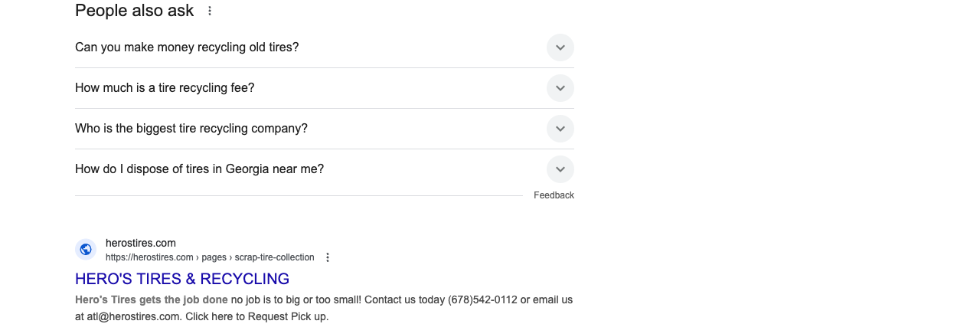Expand the biggest tire recycling company chevron
Viewport: 980px width, 324px height.
(x=560, y=129)
